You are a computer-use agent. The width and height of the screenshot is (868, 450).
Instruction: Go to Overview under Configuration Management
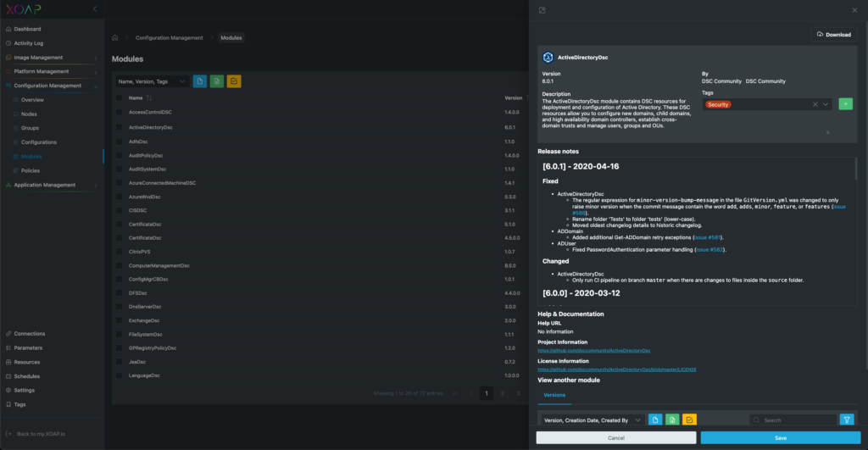click(32, 100)
